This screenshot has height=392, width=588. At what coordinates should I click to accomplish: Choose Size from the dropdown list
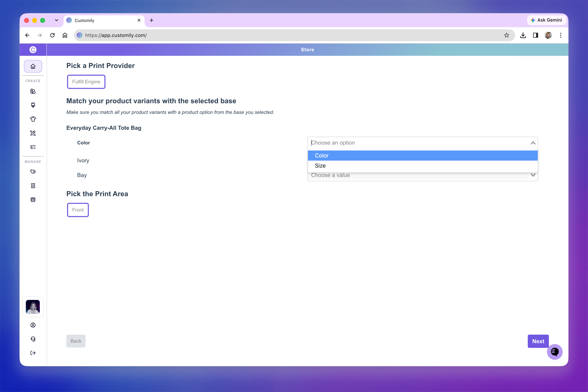pos(422,166)
